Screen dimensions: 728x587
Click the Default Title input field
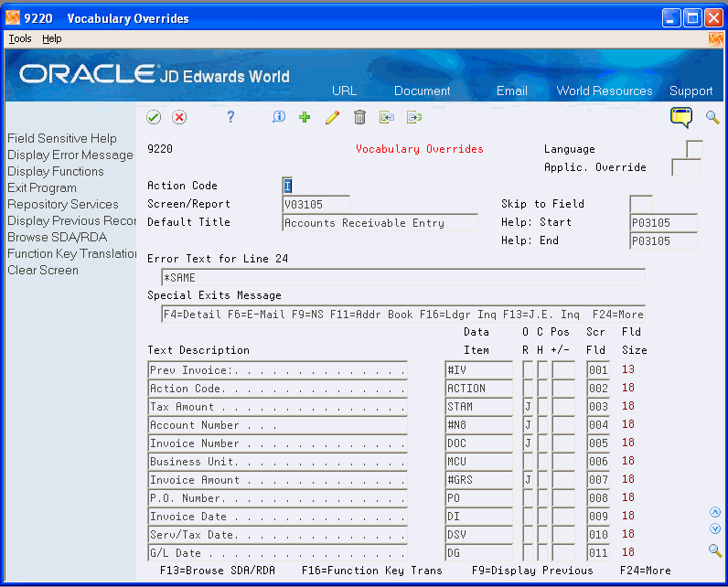pyautogui.click(x=380, y=223)
